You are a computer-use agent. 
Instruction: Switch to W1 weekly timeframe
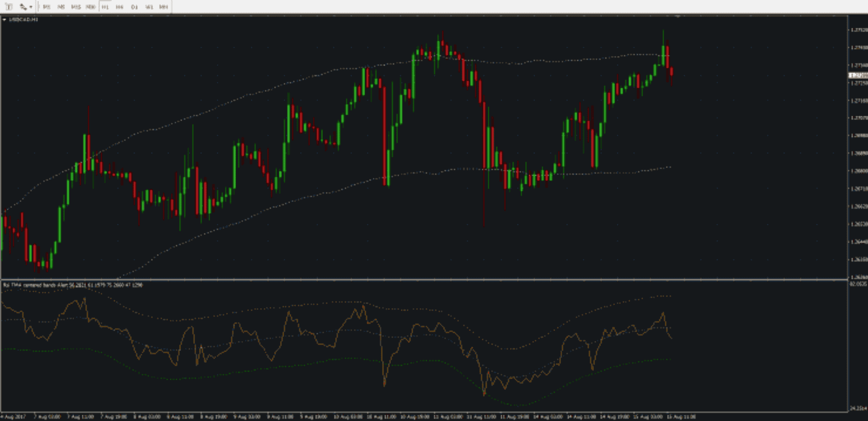(149, 7)
